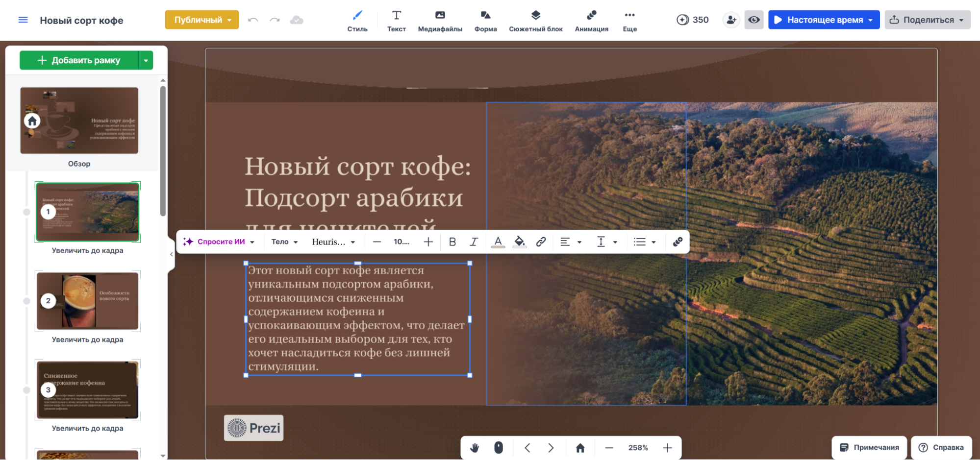Open the Текст menu item
Viewport: 980px width, 460px height.
pyautogui.click(x=396, y=21)
